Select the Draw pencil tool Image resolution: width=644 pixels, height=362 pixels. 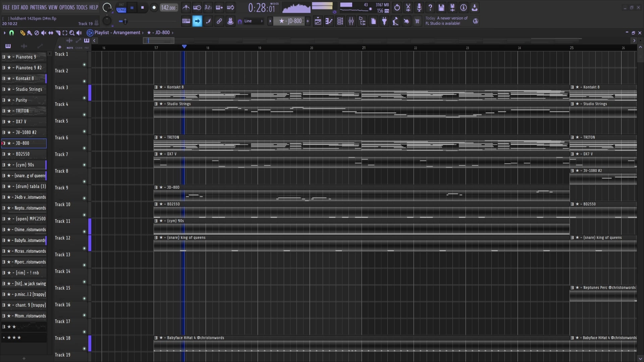[22, 33]
